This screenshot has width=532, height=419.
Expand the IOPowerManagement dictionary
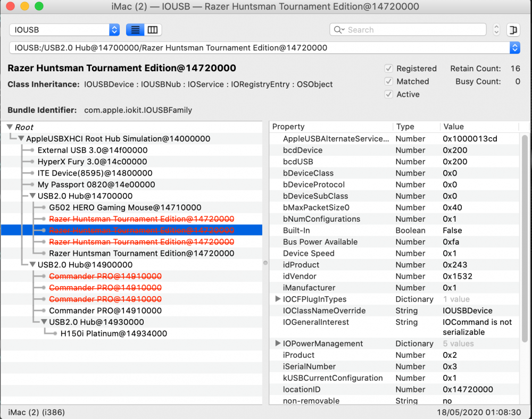click(278, 343)
